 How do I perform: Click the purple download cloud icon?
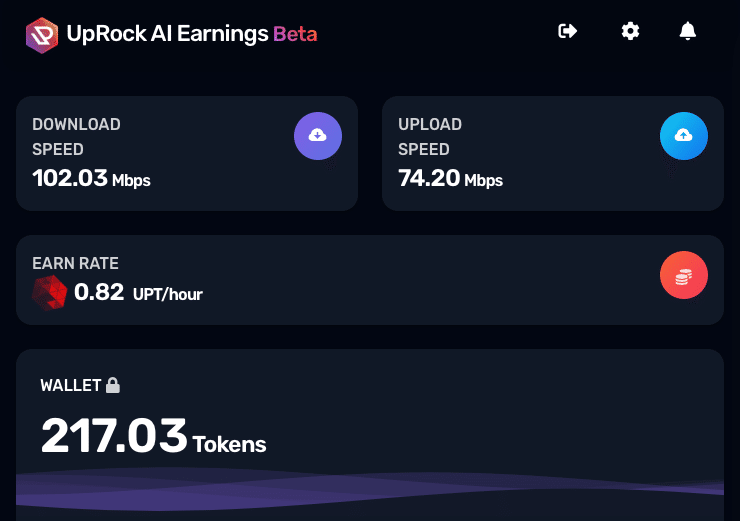tap(318, 135)
